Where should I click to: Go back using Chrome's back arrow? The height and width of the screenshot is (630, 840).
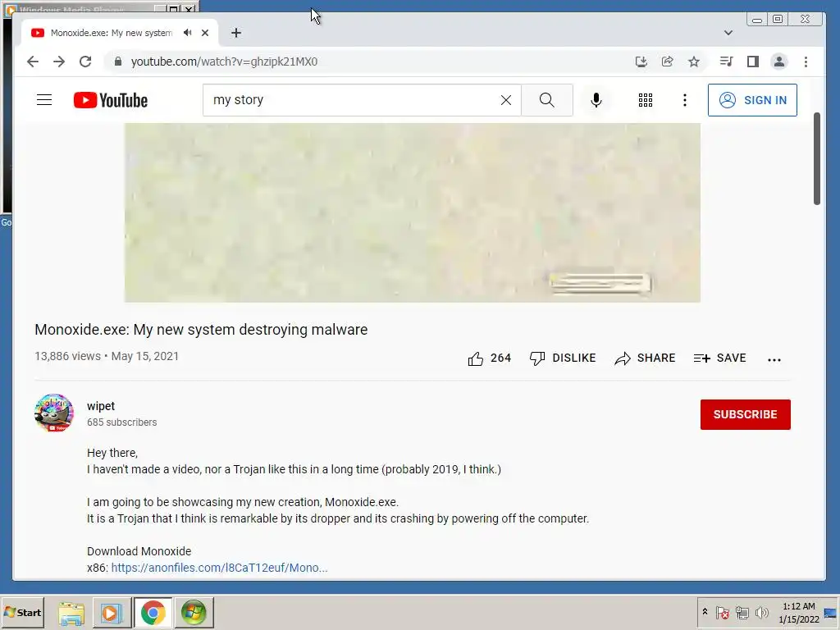click(33, 62)
